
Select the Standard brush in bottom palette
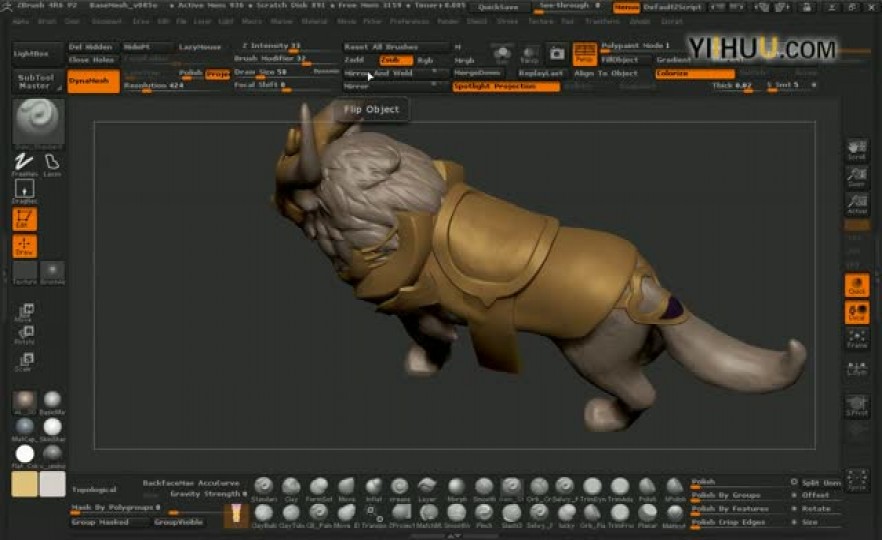pyautogui.click(x=263, y=488)
